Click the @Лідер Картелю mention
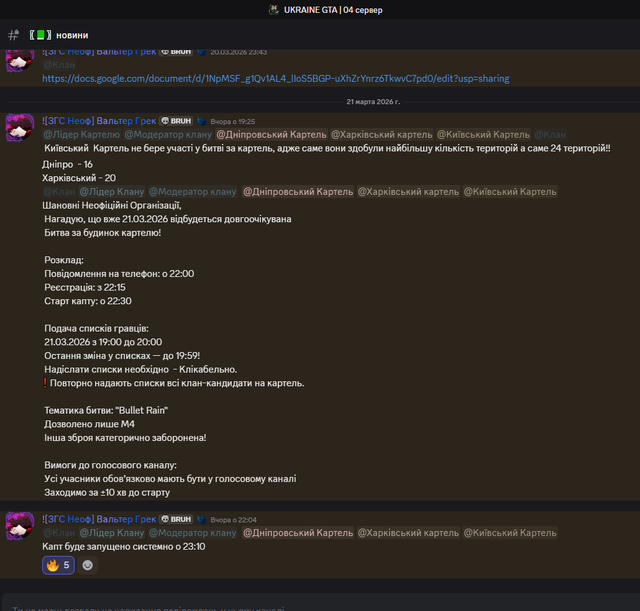Image resolution: width=640 pixels, height=611 pixels. (82, 134)
